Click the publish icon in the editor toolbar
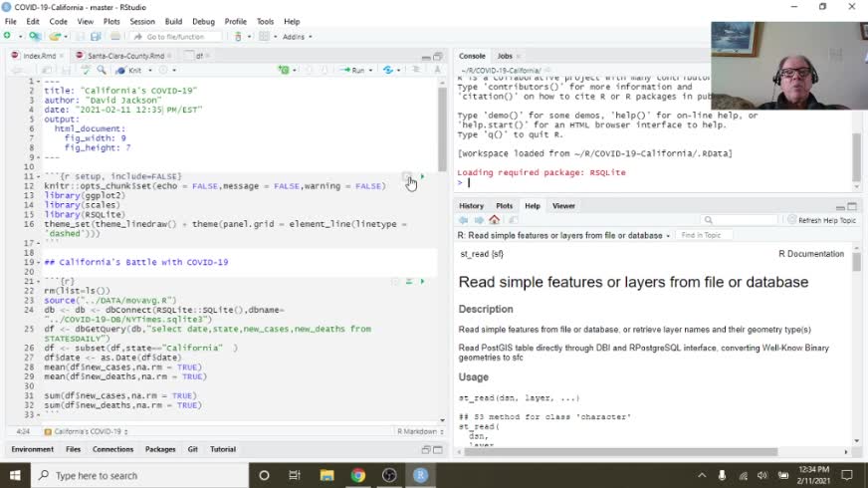Screen dimensions: 868x488 [388, 70]
